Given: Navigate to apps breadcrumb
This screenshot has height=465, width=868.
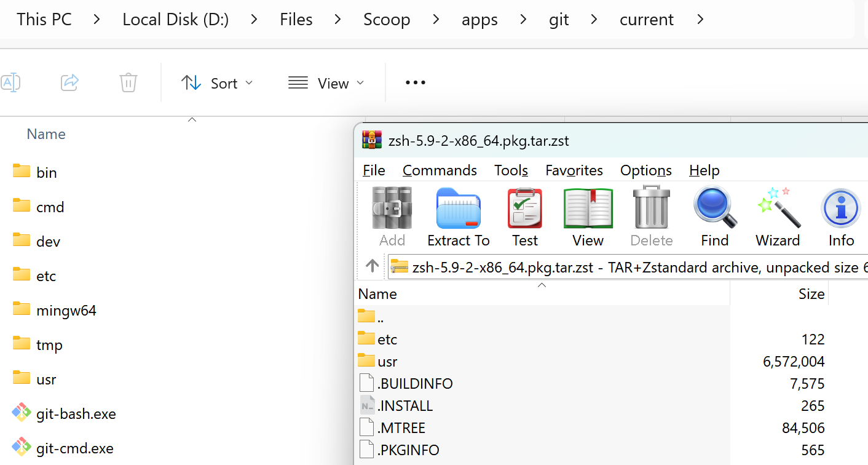Looking at the screenshot, I should pyautogui.click(x=479, y=20).
